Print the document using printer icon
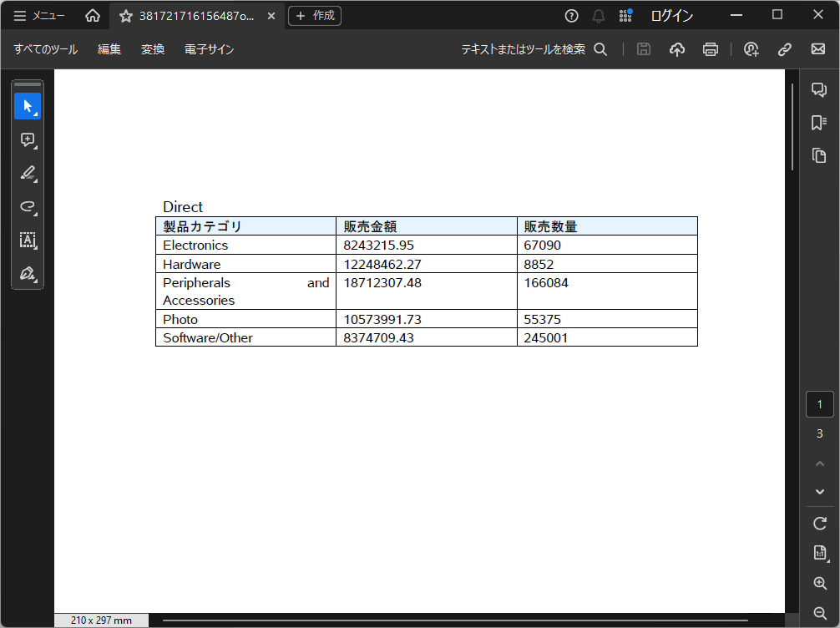Screen dimensions: 840x628 pyautogui.click(x=711, y=49)
